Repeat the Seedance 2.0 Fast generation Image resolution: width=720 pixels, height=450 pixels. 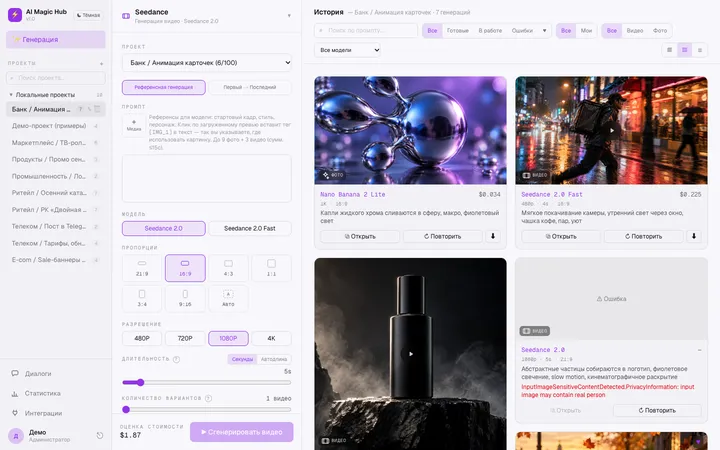(644, 236)
